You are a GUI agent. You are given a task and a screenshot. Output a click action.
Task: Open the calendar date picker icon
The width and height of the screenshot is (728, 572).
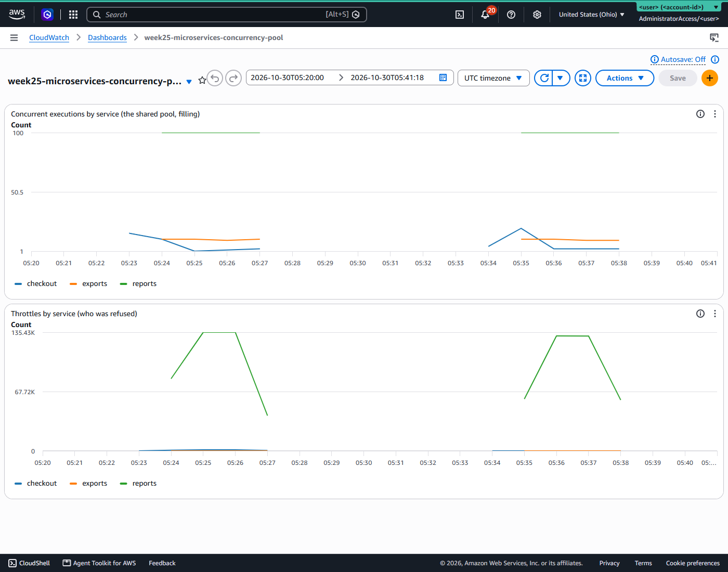(x=443, y=77)
